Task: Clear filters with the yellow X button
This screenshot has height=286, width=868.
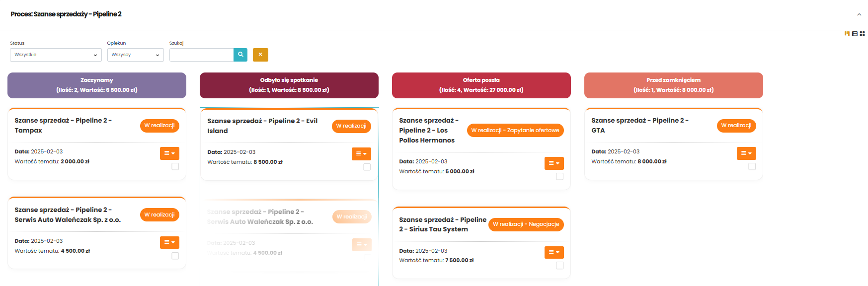Action: (x=260, y=55)
